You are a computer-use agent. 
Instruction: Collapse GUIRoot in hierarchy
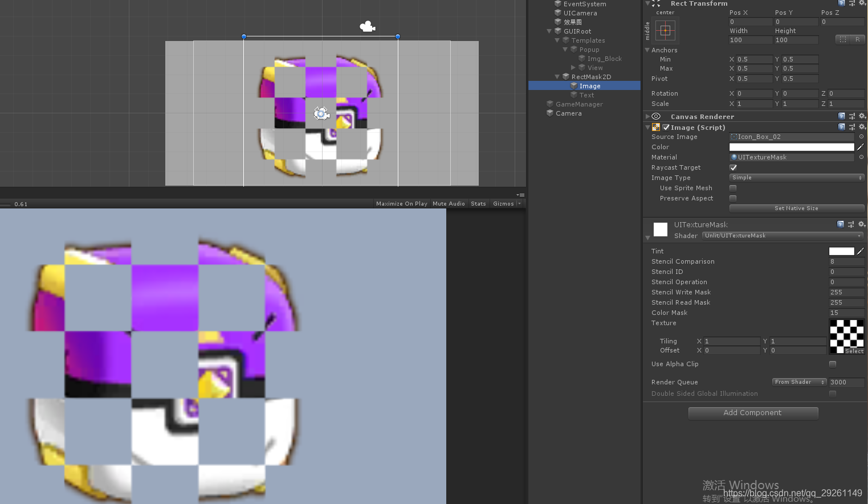click(549, 31)
